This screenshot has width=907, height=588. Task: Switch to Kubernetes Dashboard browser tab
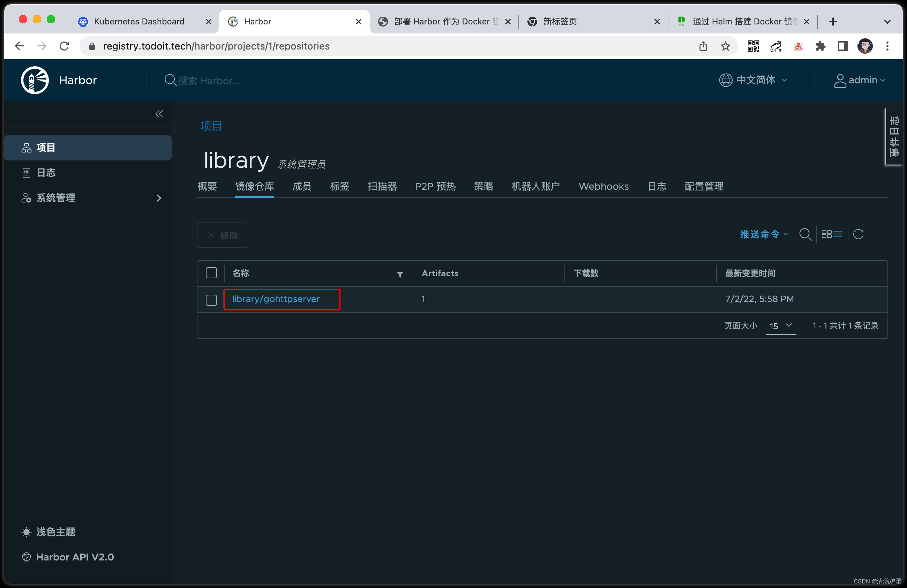click(x=140, y=22)
